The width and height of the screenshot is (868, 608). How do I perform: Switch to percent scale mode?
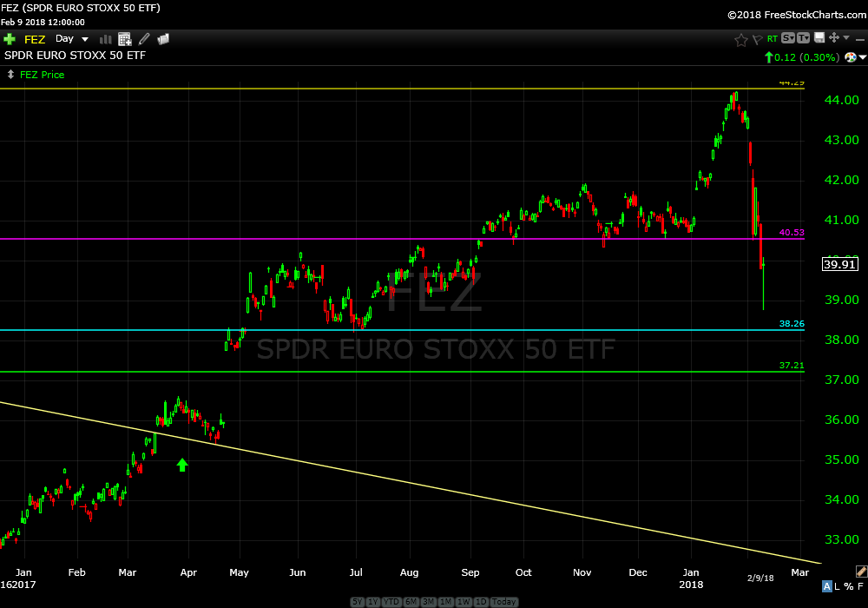tap(849, 587)
